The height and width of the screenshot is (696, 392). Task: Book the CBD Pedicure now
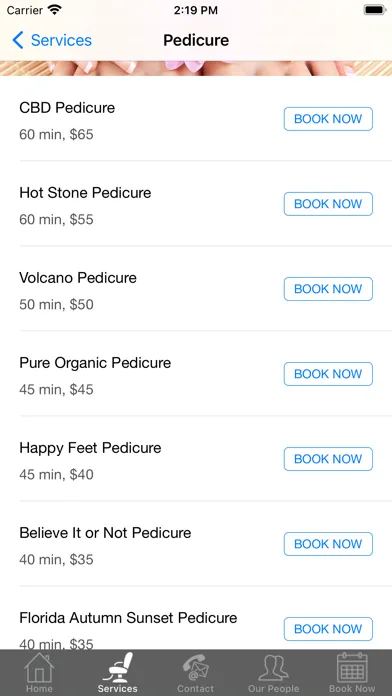pyautogui.click(x=328, y=119)
